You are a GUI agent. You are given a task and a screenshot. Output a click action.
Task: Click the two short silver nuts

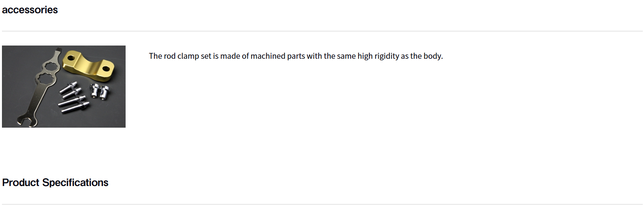pyautogui.click(x=99, y=91)
